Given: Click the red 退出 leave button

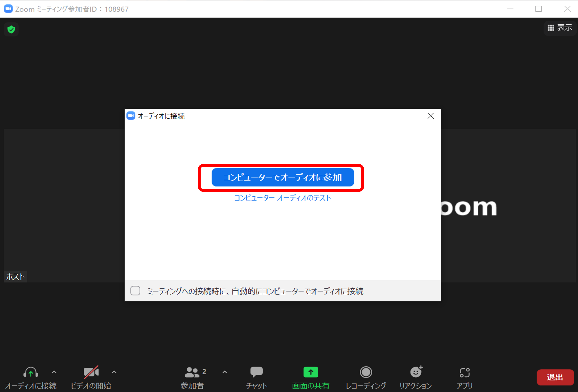Looking at the screenshot, I should pyautogui.click(x=555, y=377).
